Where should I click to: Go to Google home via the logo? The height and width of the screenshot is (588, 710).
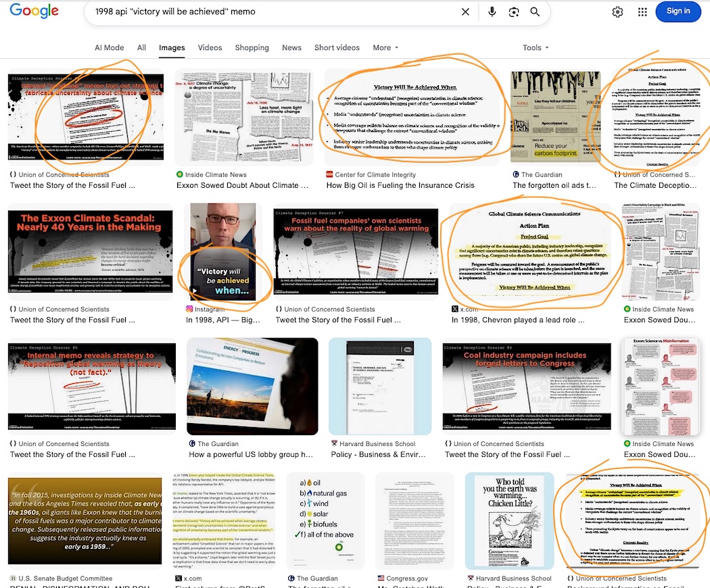click(34, 11)
